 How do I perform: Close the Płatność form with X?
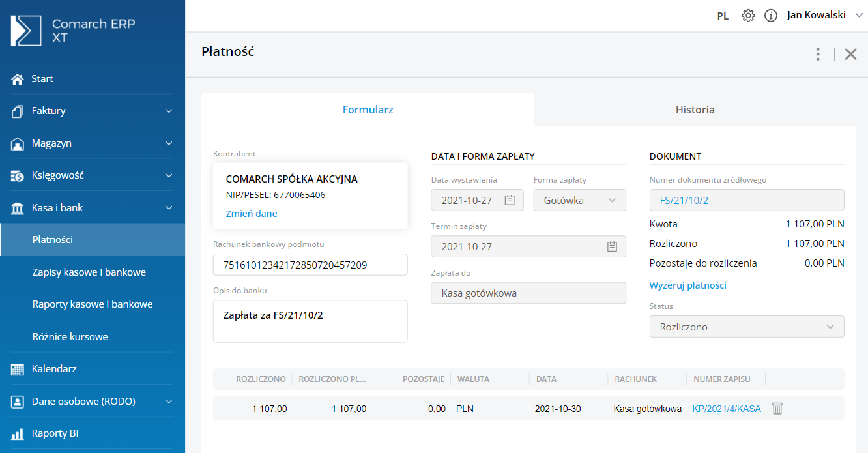tap(850, 54)
